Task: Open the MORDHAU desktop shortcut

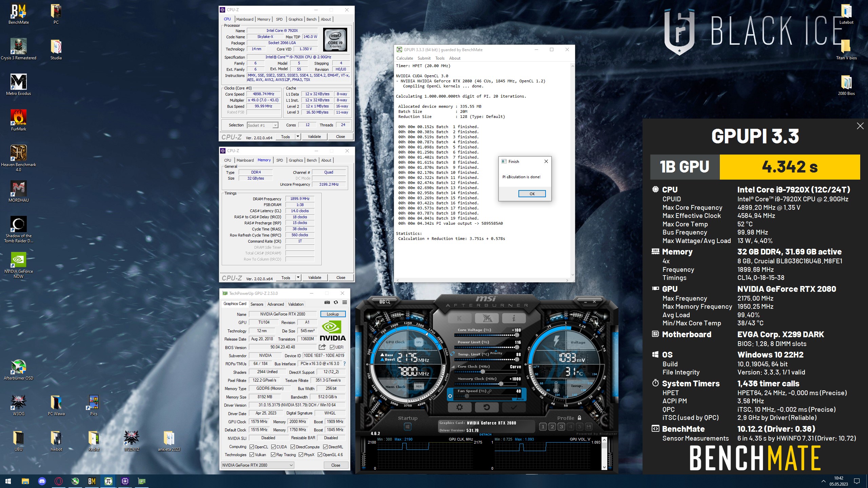Action: click(19, 192)
